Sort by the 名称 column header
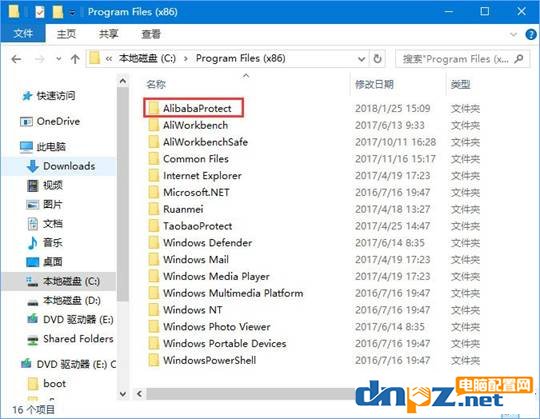540x419 pixels. pyautogui.click(x=156, y=84)
